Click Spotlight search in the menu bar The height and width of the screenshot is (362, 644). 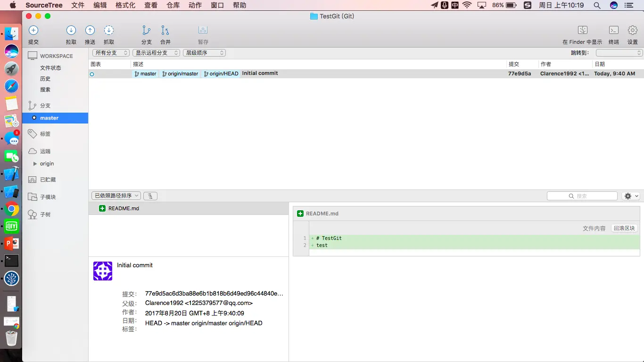tap(597, 5)
